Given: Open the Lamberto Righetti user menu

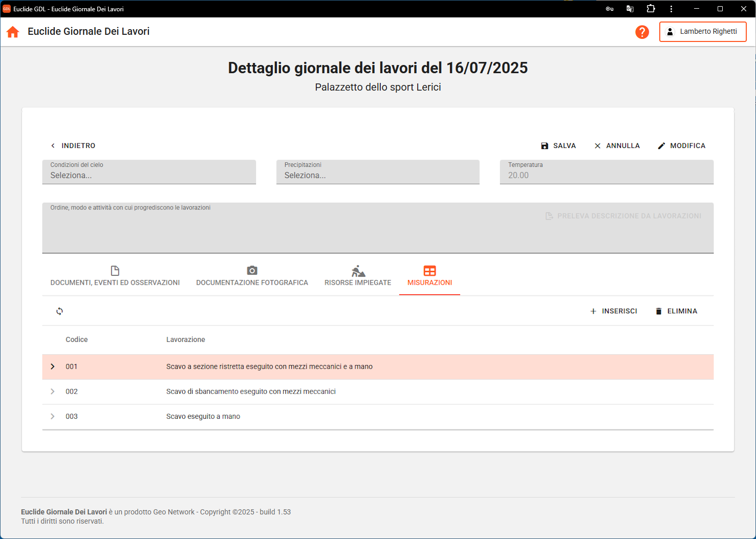Looking at the screenshot, I should point(702,32).
